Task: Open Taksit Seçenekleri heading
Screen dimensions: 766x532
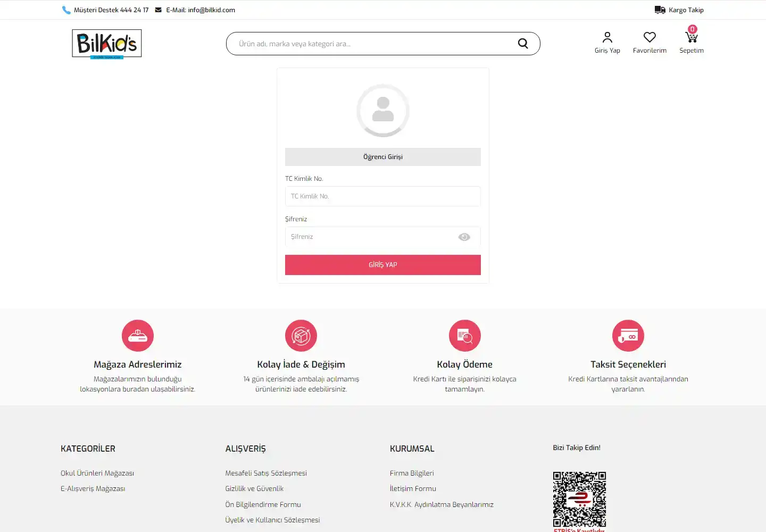Action: click(628, 364)
